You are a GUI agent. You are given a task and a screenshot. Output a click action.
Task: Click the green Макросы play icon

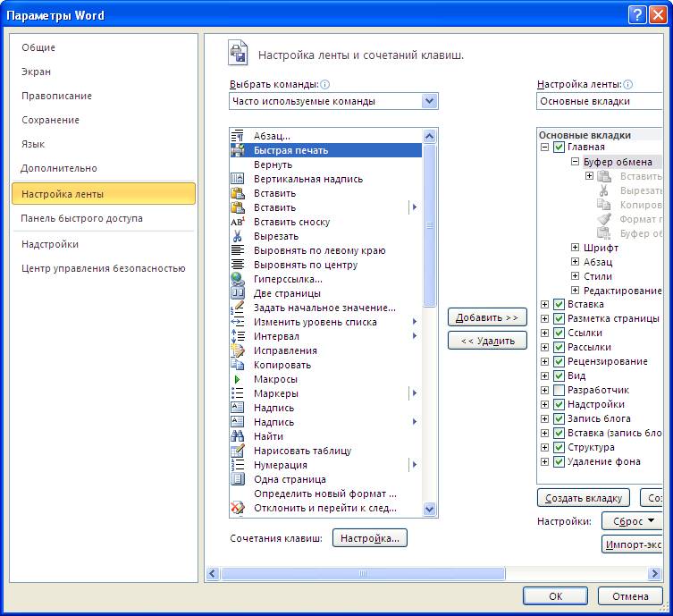(237, 379)
